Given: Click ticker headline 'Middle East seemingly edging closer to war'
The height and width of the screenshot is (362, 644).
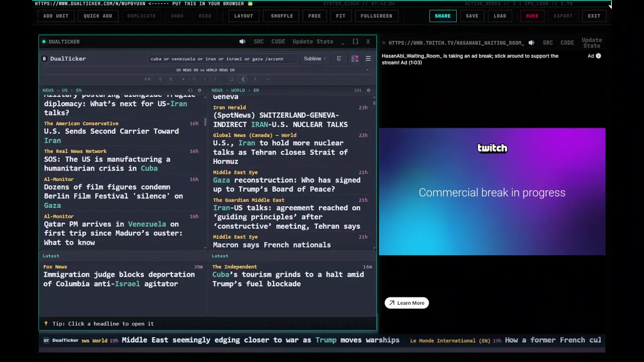Looking at the screenshot, I should 261,340.
